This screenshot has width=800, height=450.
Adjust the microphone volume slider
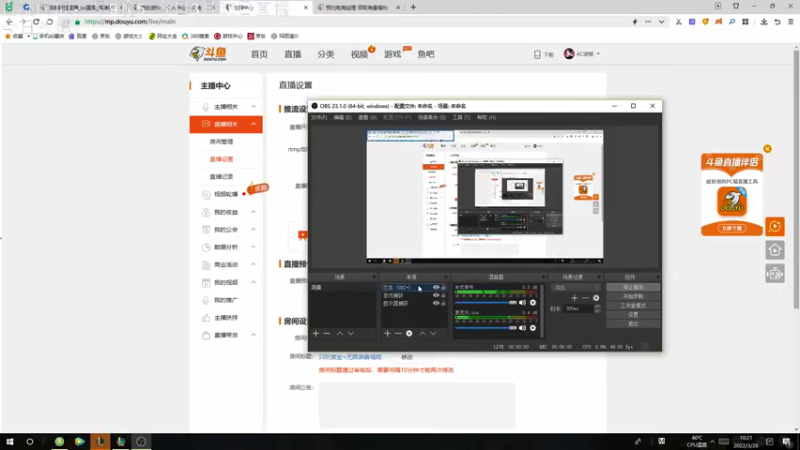coord(486,328)
